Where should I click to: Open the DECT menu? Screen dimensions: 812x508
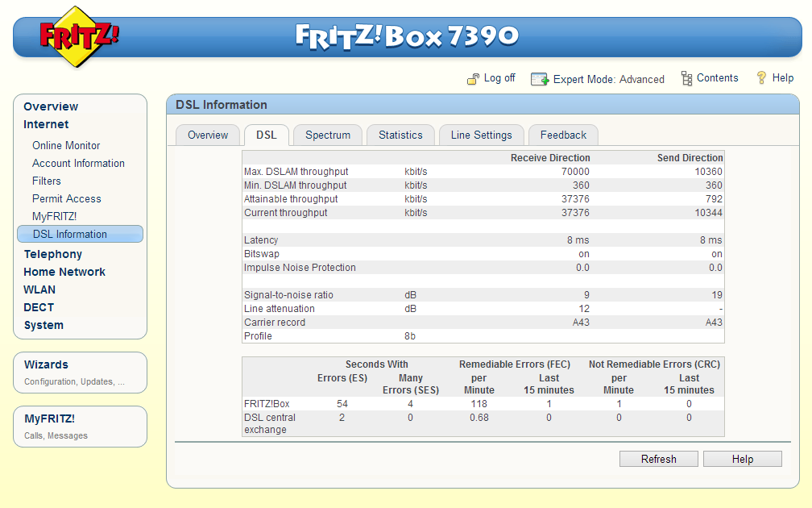pyautogui.click(x=39, y=307)
